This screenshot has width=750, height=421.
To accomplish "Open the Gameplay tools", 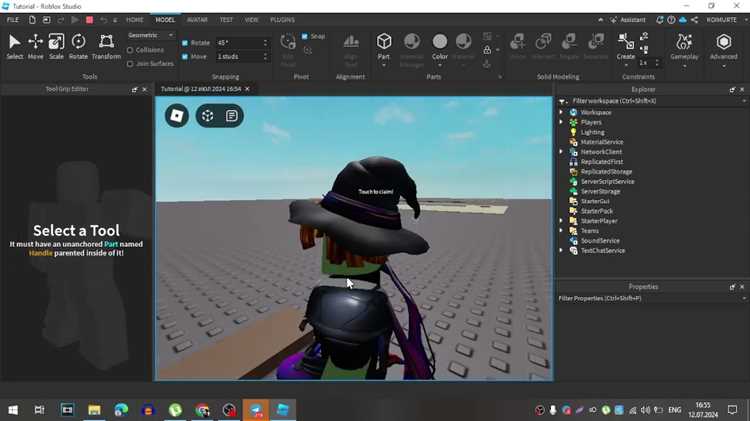I will coord(684,42).
